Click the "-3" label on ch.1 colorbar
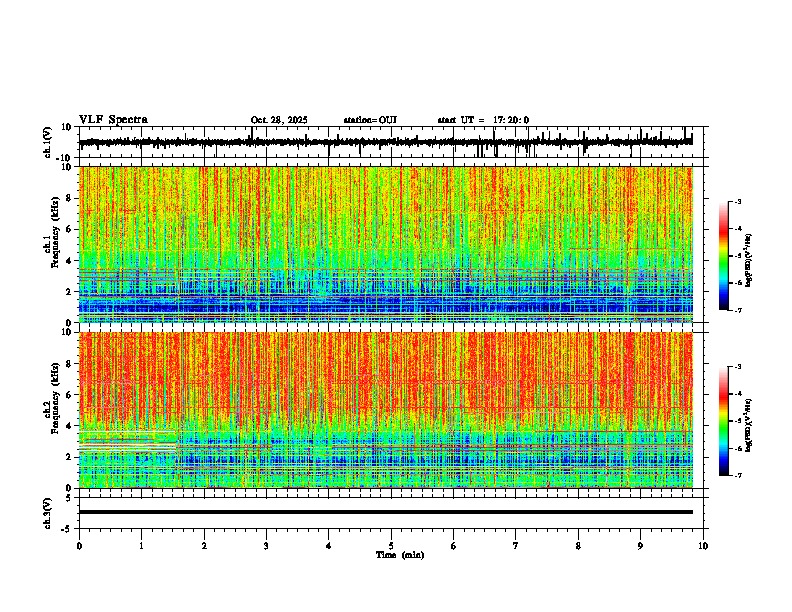This screenshot has height=612, width=792. [x=737, y=202]
